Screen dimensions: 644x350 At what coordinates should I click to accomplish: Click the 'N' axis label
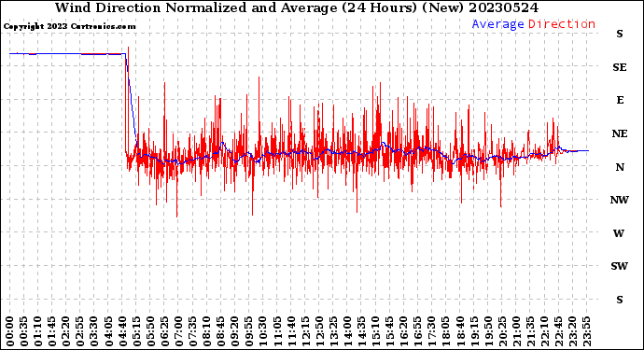(x=620, y=167)
